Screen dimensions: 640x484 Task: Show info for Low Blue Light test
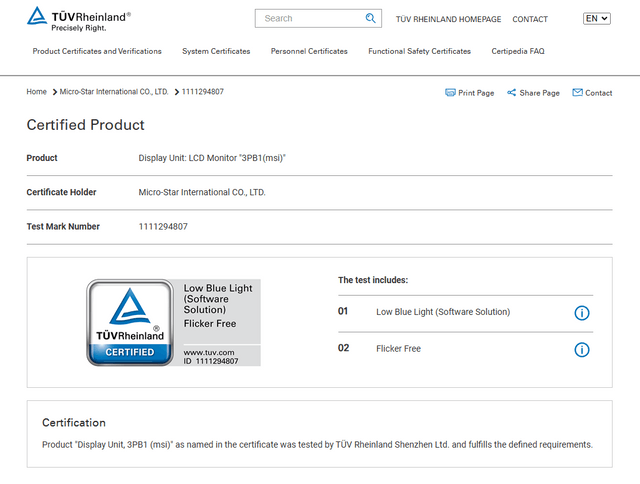pos(582,313)
